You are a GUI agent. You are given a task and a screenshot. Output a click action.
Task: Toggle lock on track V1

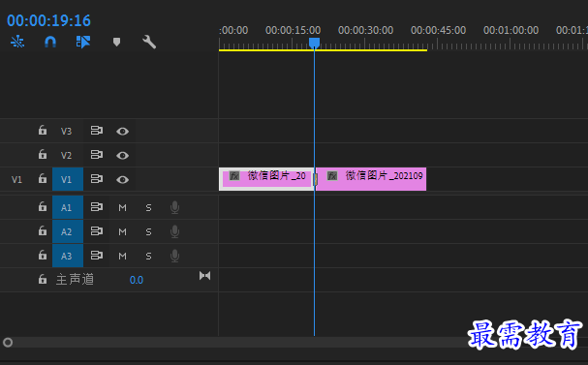click(43, 178)
